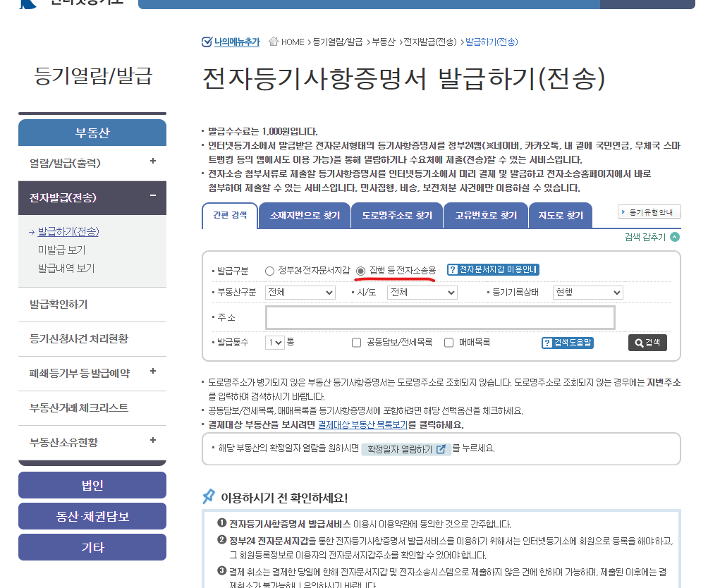Open 결제대상 부동산 목록보기 link
The width and height of the screenshot is (708, 588).
click(x=362, y=424)
